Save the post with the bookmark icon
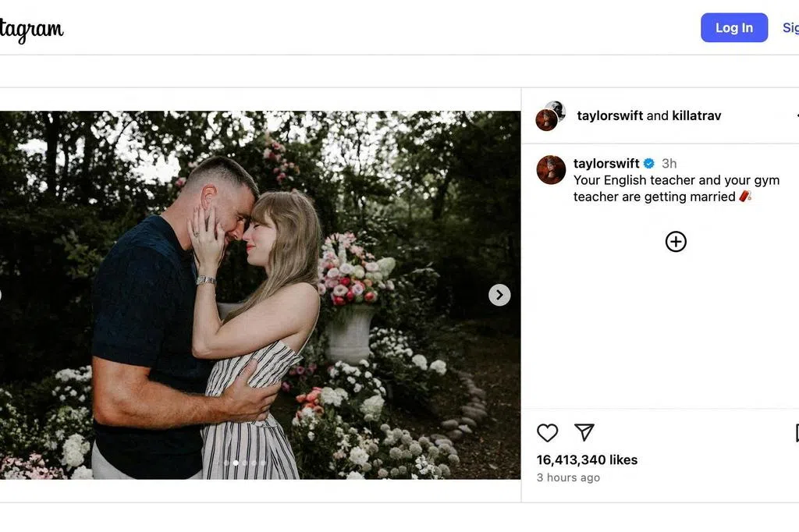Image resolution: width=799 pixels, height=532 pixels. [x=796, y=433]
